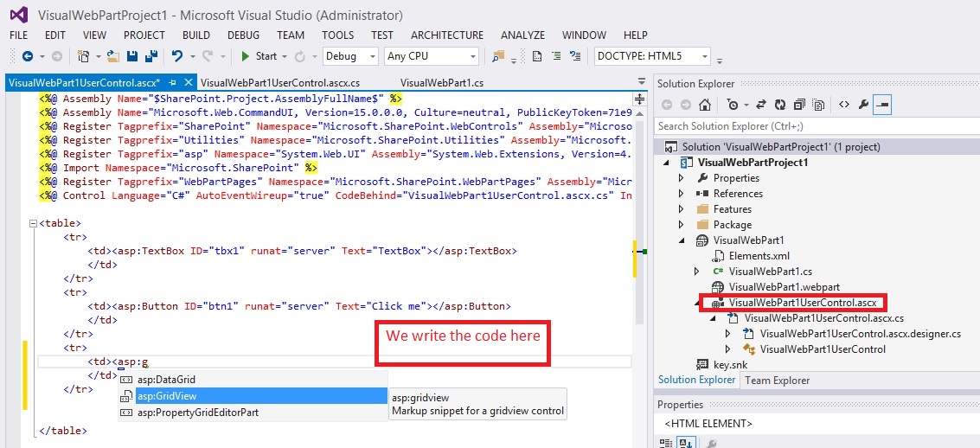Expand the Features folder

[682, 209]
